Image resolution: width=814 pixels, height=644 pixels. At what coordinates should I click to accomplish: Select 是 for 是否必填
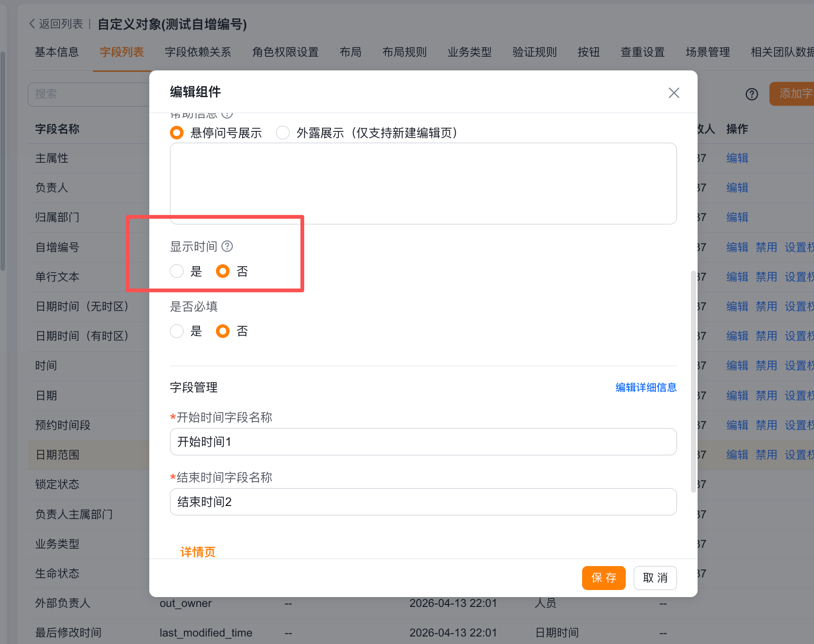177,331
